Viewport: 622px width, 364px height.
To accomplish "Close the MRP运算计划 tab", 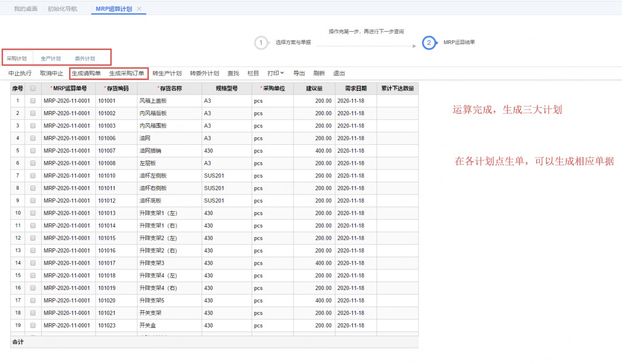I will pyautogui.click(x=139, y=9).
